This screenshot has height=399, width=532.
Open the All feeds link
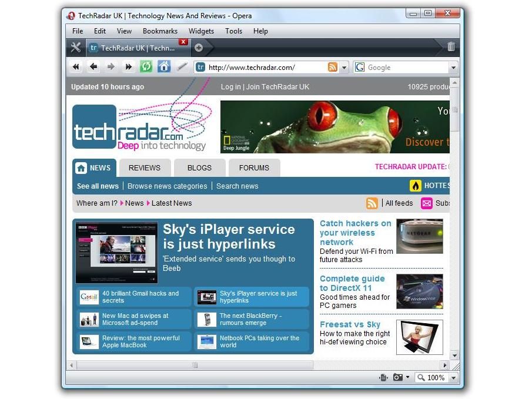tap(399, 203)
